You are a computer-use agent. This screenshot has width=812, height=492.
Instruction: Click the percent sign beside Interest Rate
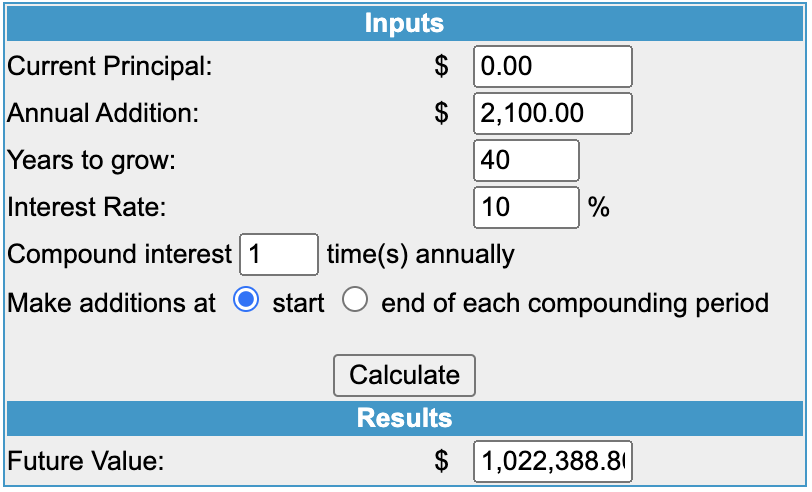pyautogui.click(x=599, y=208)
